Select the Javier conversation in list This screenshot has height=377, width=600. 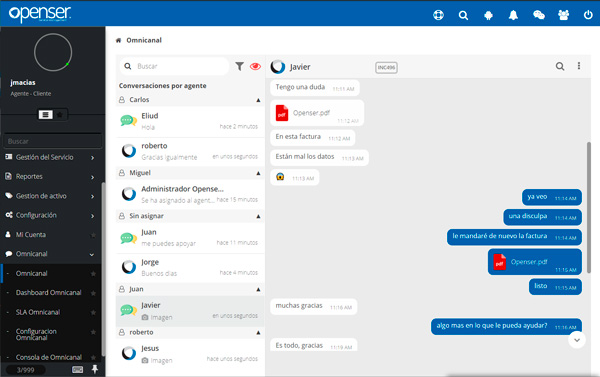[x=190, y=311]
